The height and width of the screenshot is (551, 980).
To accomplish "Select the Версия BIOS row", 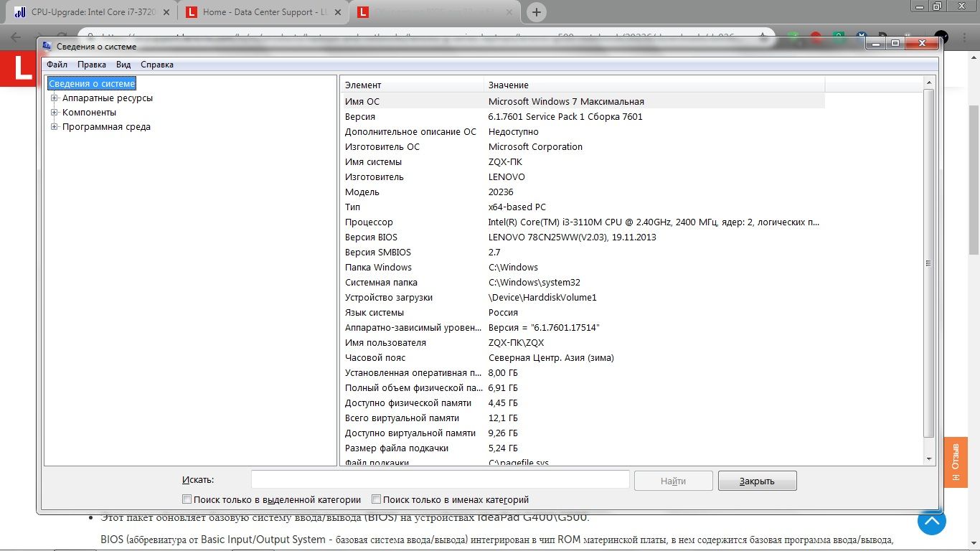I will coord(582,237).
